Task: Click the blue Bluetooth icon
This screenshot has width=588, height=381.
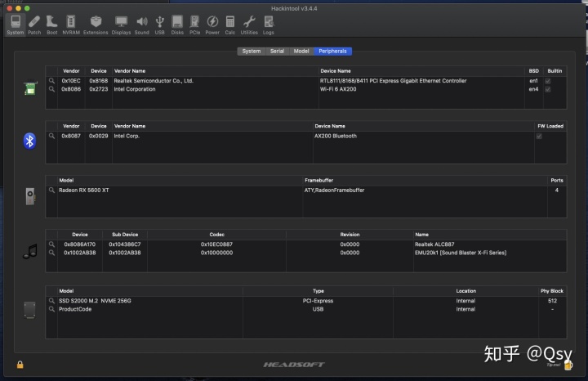Action: tap(29, 141)
